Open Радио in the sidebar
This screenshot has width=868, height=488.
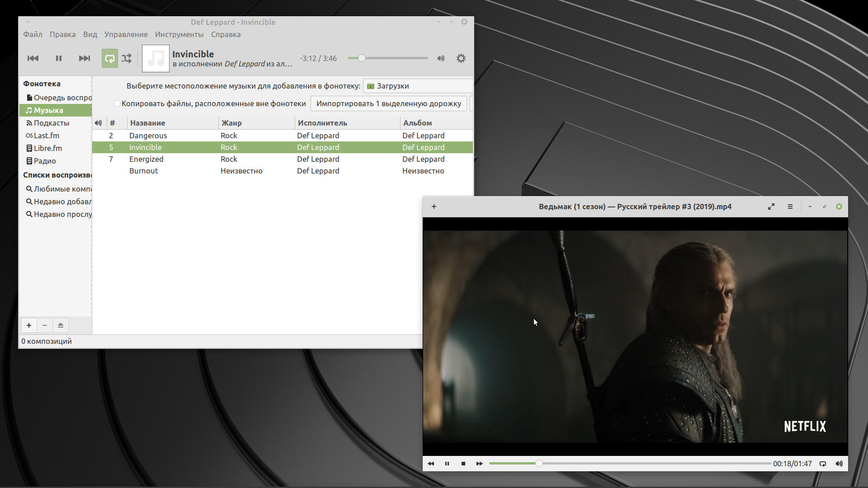tap(56, 161)
